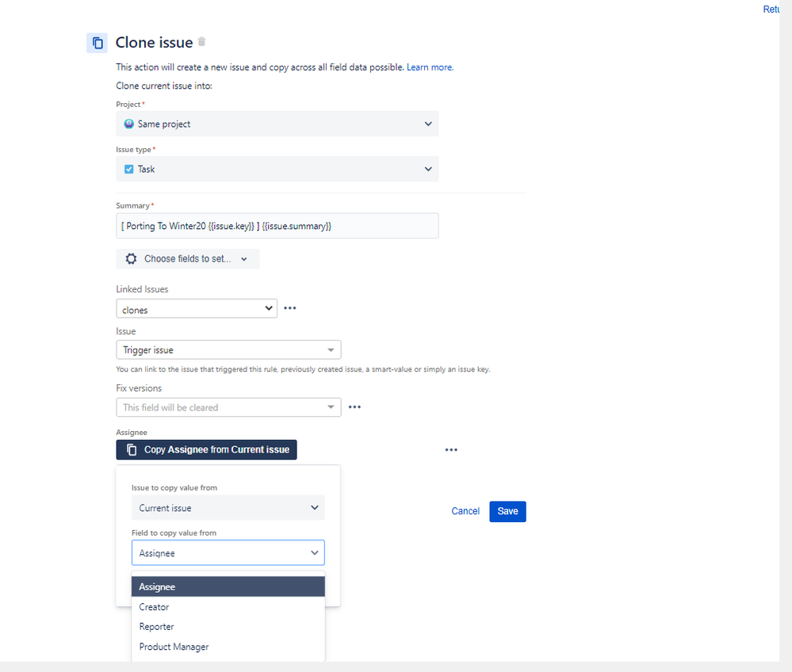Screen dimensions: 792x672
Task: Select Product Manager option in the list
Action: coord(228,647)
